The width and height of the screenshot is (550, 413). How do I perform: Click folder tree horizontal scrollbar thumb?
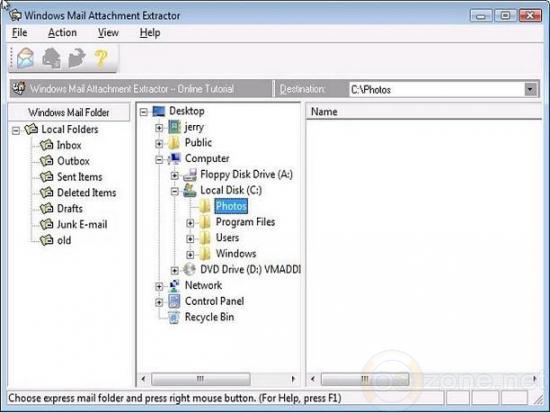201,379
